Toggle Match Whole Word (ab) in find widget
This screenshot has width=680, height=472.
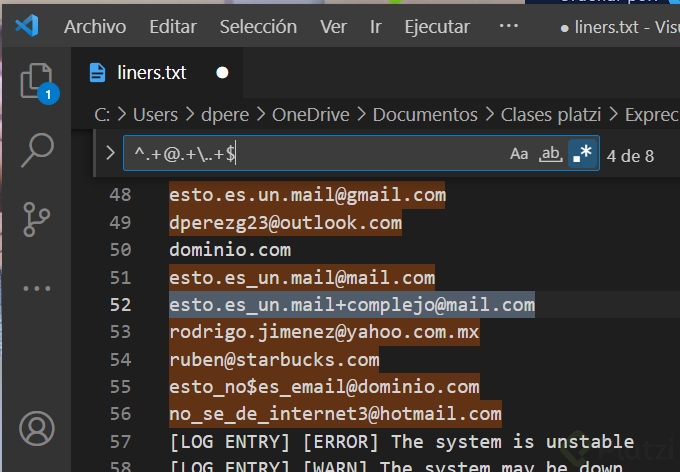550,154
